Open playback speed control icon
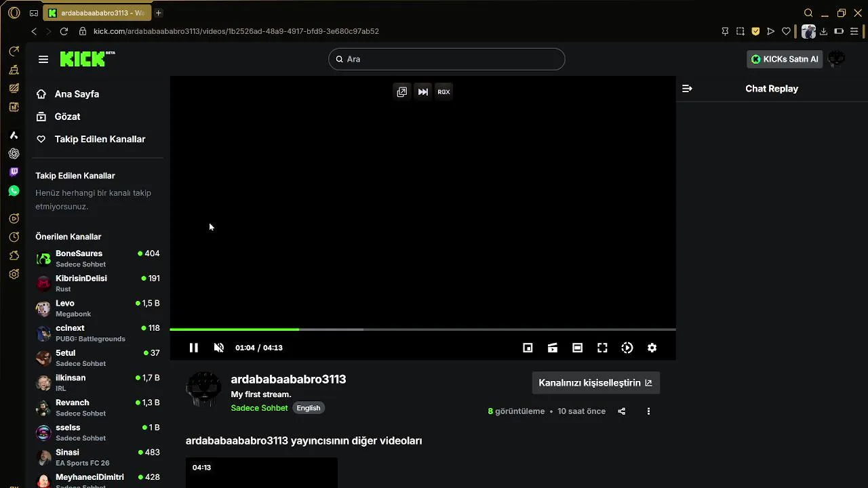This screenshot has height=488, width=868. click(x=627, y=348)
